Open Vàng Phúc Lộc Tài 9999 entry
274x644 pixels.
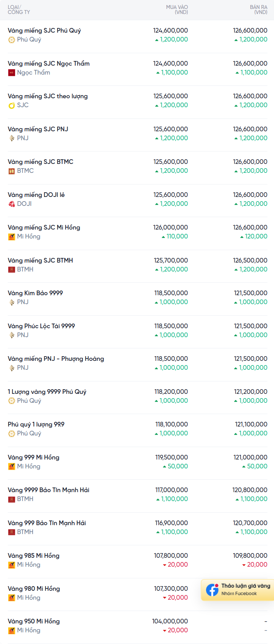pos(41,326)
